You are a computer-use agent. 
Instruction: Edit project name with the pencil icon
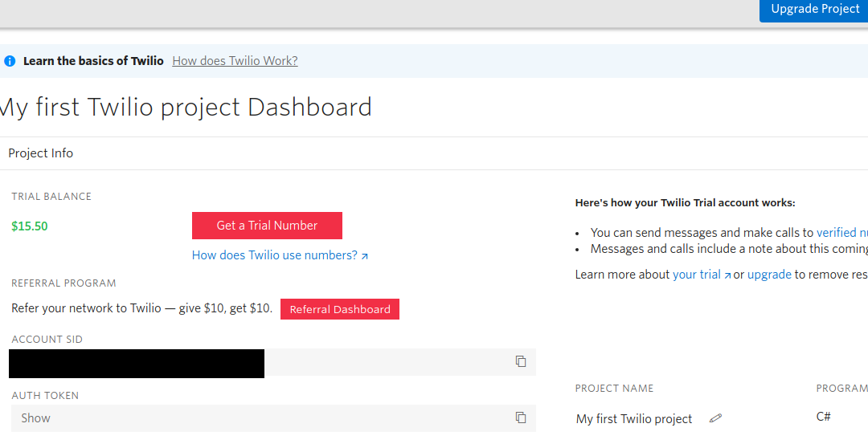tap(715, 418)
